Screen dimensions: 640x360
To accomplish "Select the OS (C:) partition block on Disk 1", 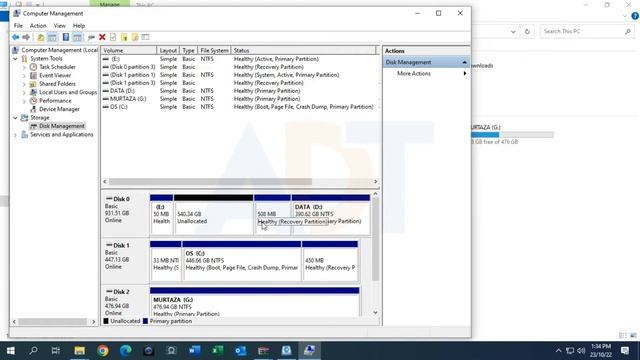I will click(x=242, y=261).
